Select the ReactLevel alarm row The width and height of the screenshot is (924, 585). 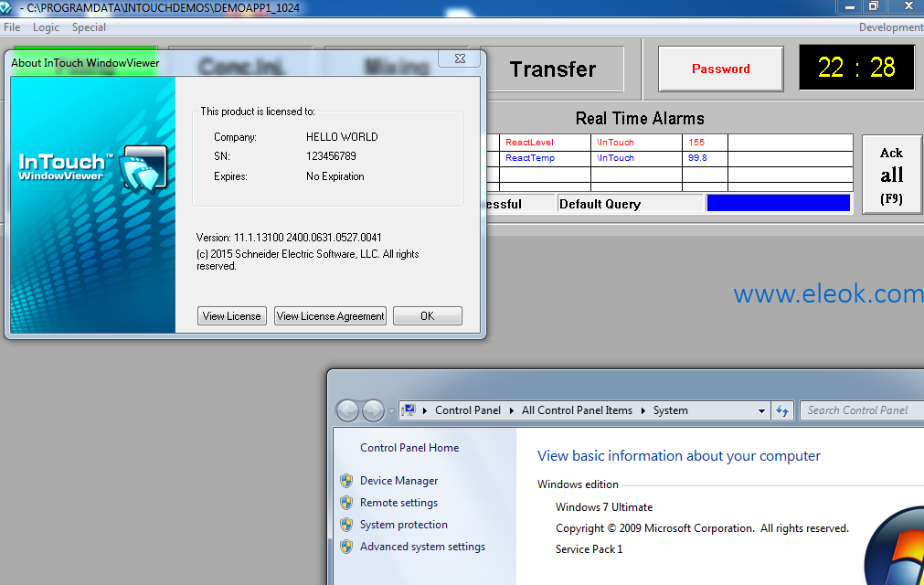click(x=670, y=142)
